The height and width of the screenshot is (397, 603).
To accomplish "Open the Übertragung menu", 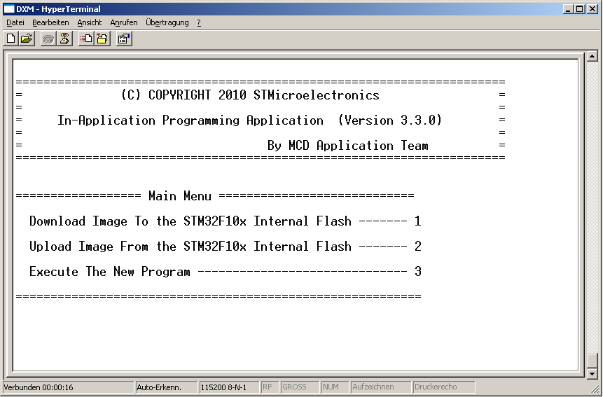I will (x=167, y=23).
